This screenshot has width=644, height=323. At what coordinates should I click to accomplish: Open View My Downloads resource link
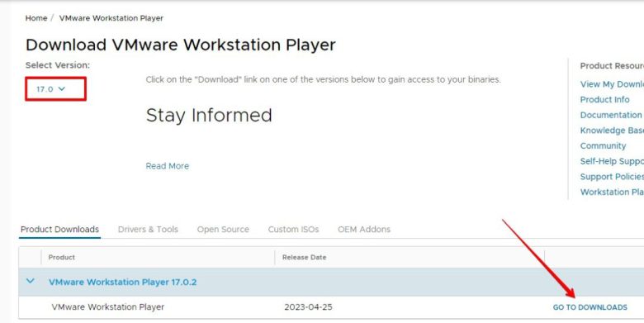point(612,84)
